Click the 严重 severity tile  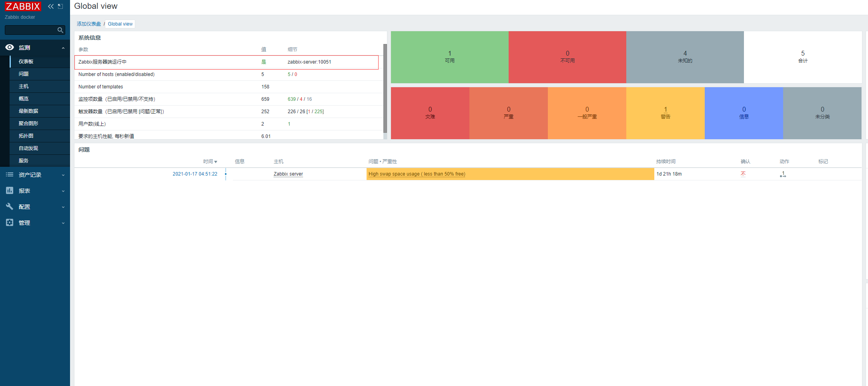[509, 113]
